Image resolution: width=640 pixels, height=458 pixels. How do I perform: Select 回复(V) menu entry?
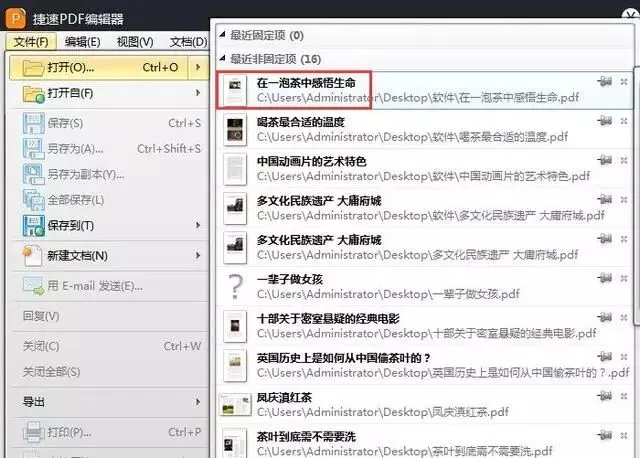point(109,316)
